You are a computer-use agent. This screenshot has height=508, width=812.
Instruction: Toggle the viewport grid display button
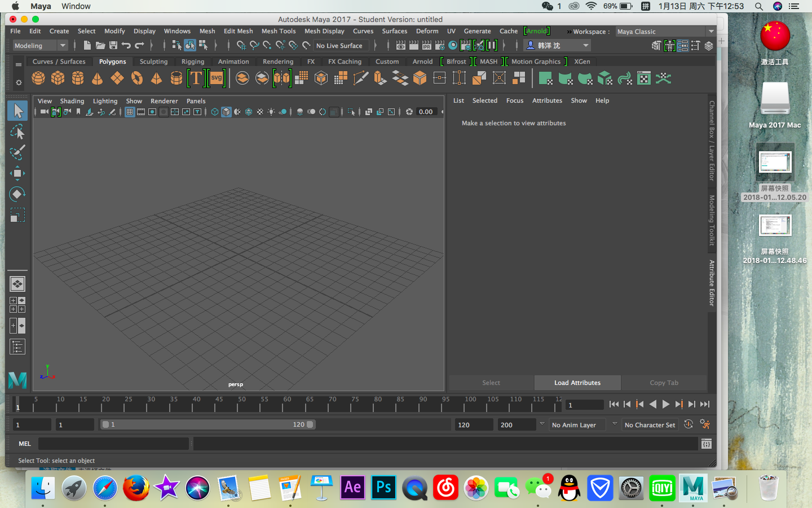pos(130,112)
